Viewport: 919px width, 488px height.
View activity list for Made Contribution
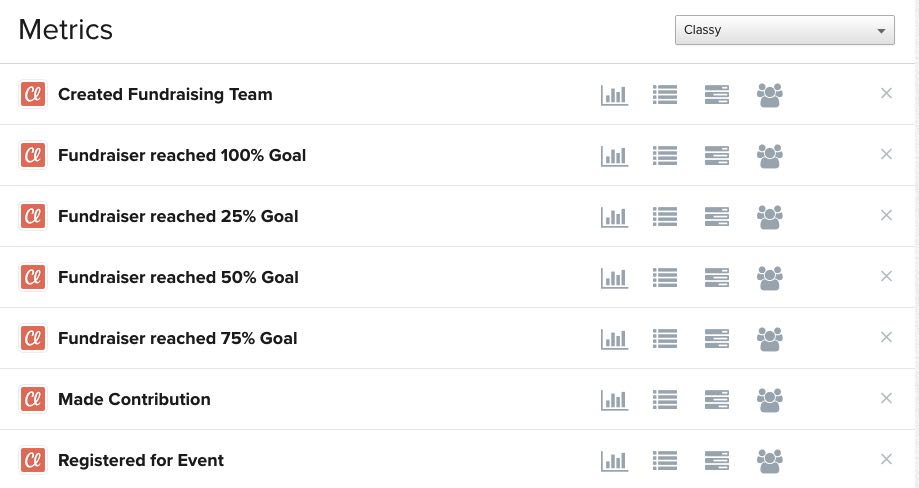665,399
